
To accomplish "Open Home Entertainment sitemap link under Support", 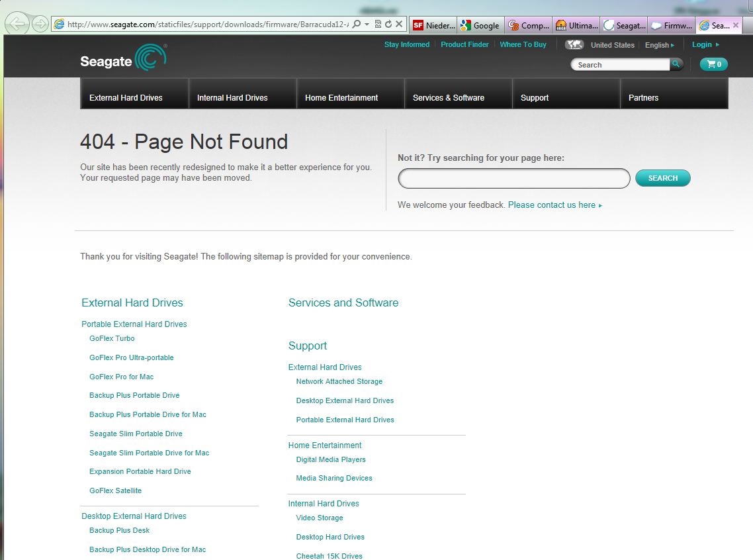I will coord(325,445).
